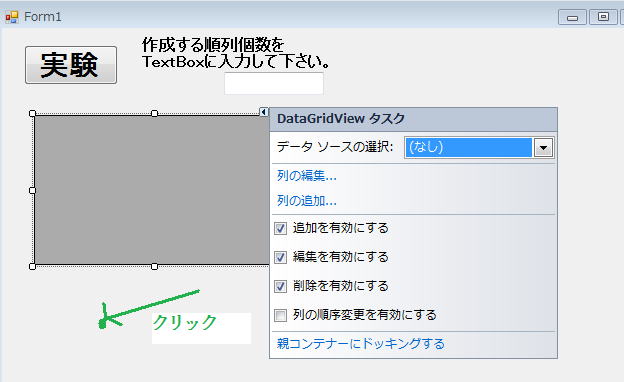Open 列の編集... link
This screenshot has width=624, height=382.
[306, 175]
